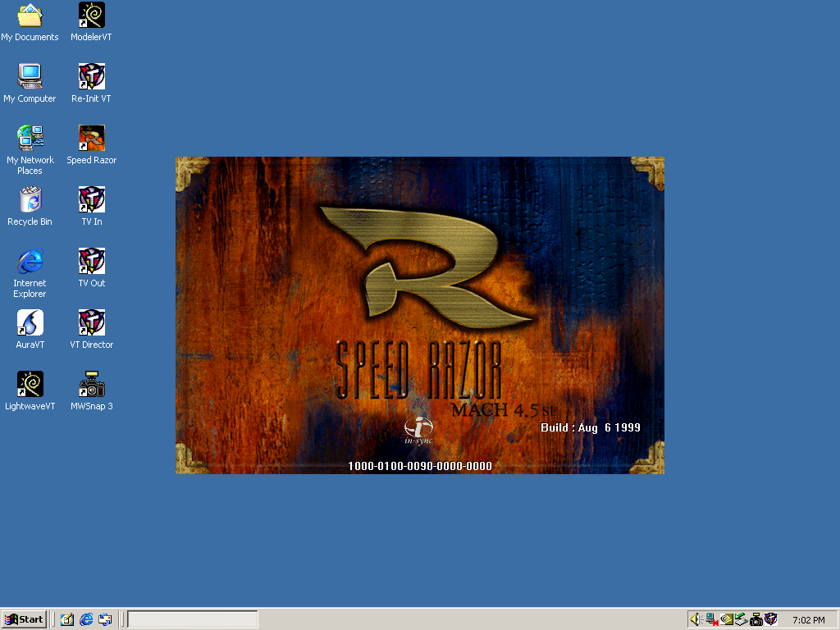Open the Start menu
Image resolution: width=840 pixels, height=630 pixels.
pyautogui.click(x=24, y=620)
